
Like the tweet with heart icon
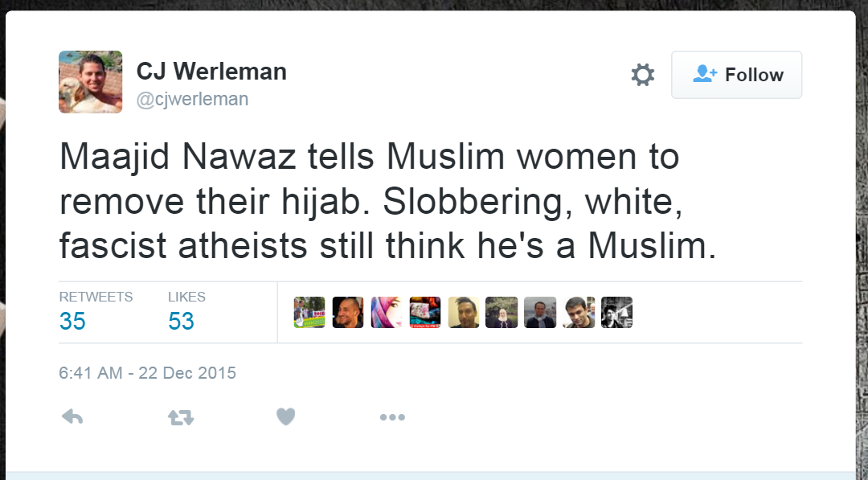[x=285, y=416]
